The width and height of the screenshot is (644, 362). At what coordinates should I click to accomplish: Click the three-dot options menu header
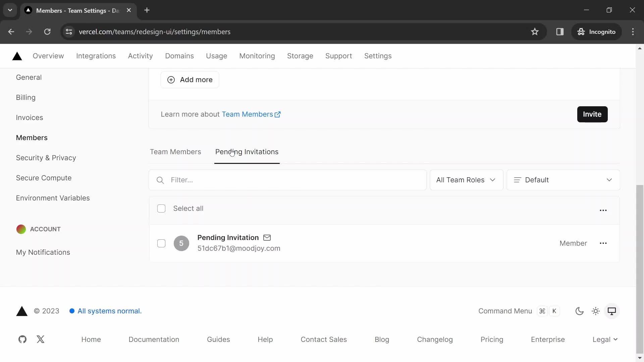pyautogui.click(x=603, y=209)
